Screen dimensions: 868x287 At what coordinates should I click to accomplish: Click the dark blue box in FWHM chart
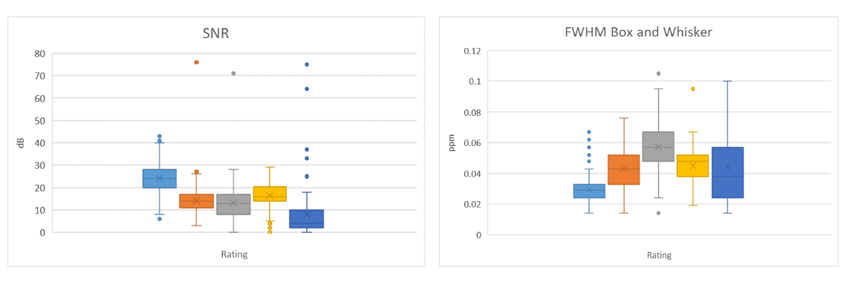pyautogui.click(x=728, y=172)
